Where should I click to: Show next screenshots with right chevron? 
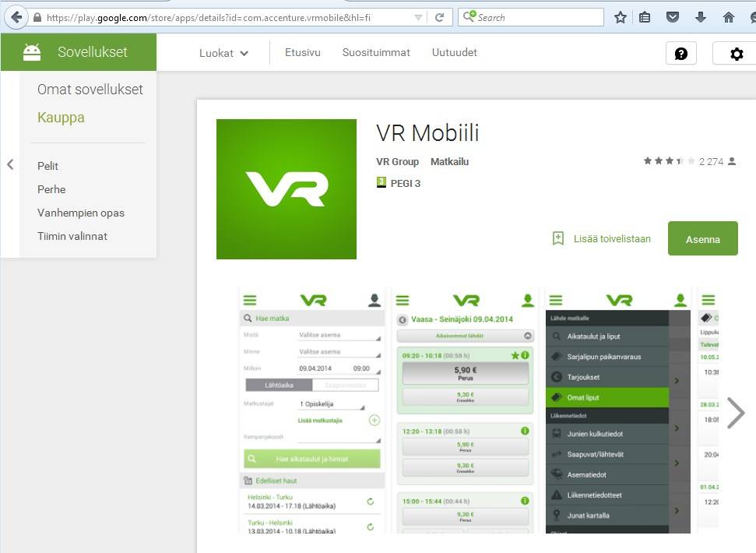click(x=735, y=413)
